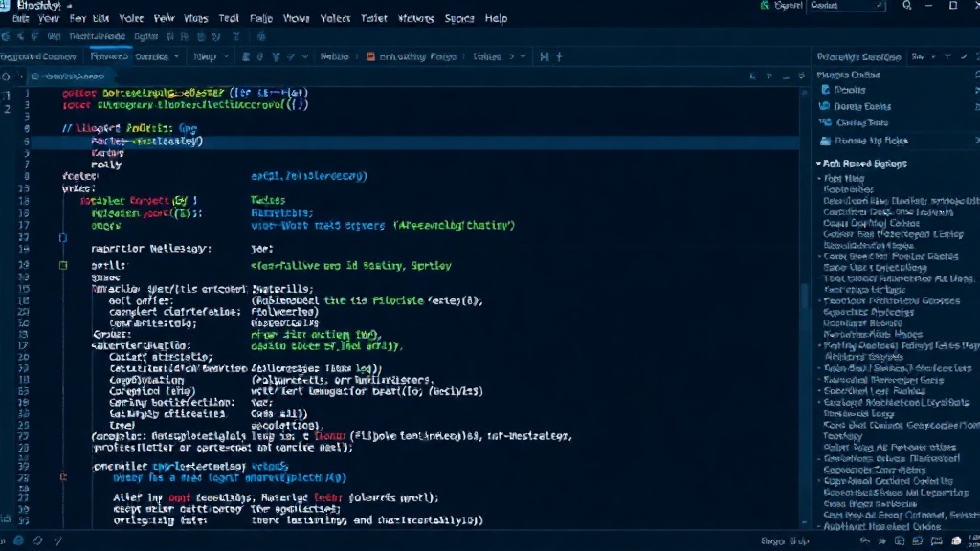Open the dropdown chevron right of orange-icon breadcrumb
980x551 pixels.
(523, 56)
